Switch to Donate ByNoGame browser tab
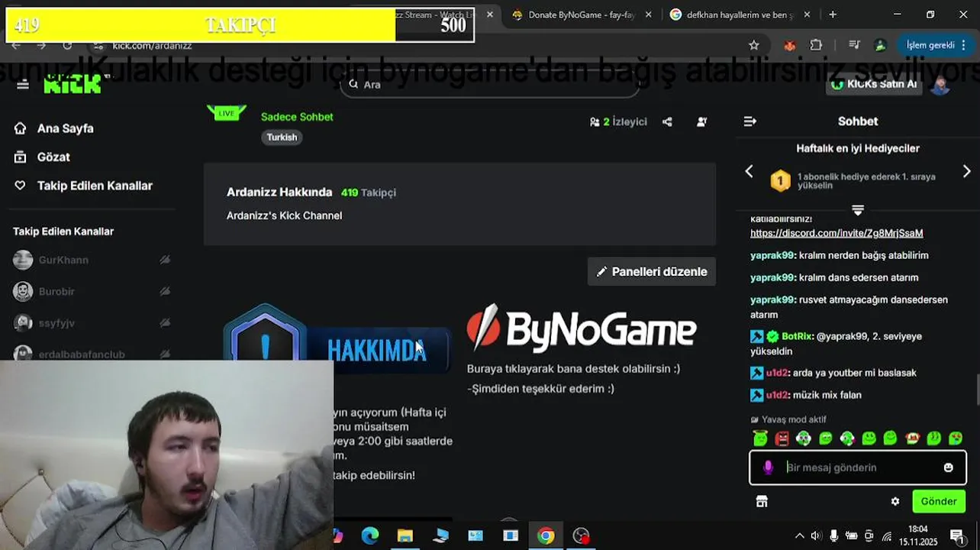The width and height of the screenshot is (980, 550). click(582, 15)
